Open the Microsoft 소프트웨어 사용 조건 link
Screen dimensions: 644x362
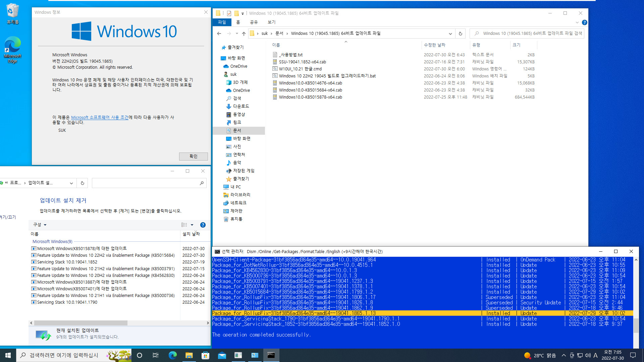pos(100,117)
